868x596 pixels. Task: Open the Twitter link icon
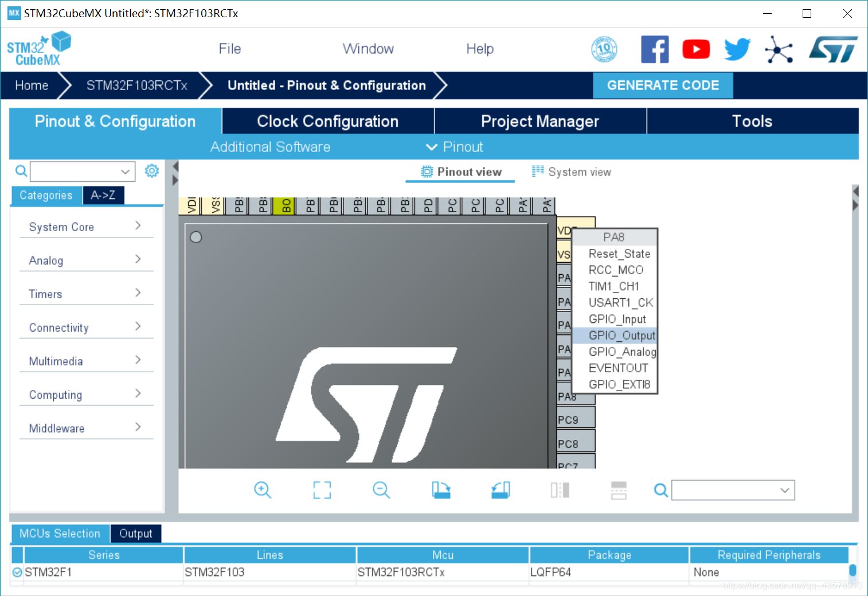click(737, 49)
